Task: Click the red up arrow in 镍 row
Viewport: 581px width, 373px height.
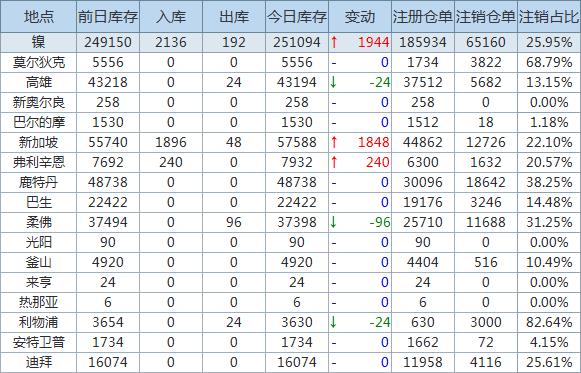Action: [334, 42]
